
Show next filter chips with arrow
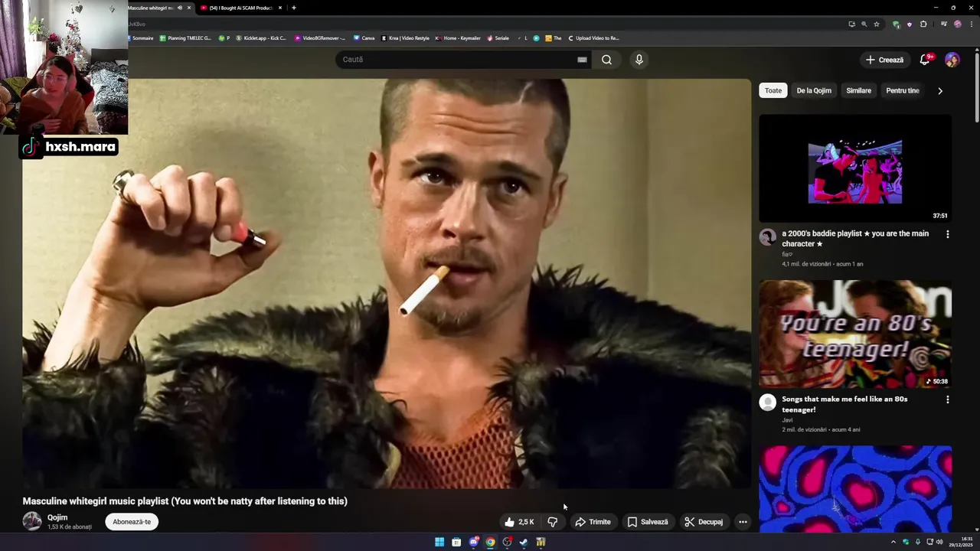[940, 90]
